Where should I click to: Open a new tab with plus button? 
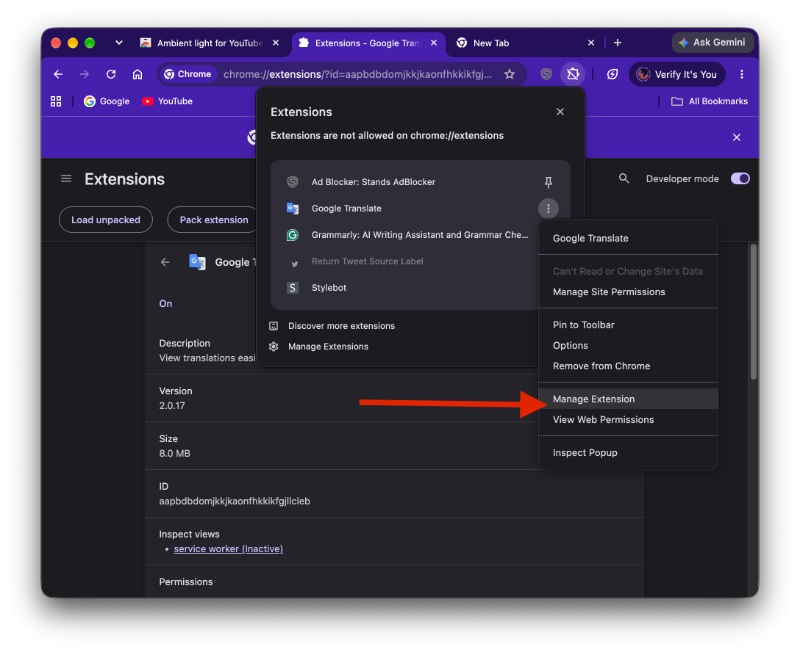(617, 43)
